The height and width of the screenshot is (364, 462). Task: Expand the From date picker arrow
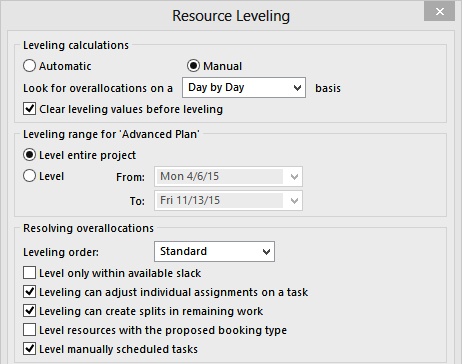(x=294, y=177)
